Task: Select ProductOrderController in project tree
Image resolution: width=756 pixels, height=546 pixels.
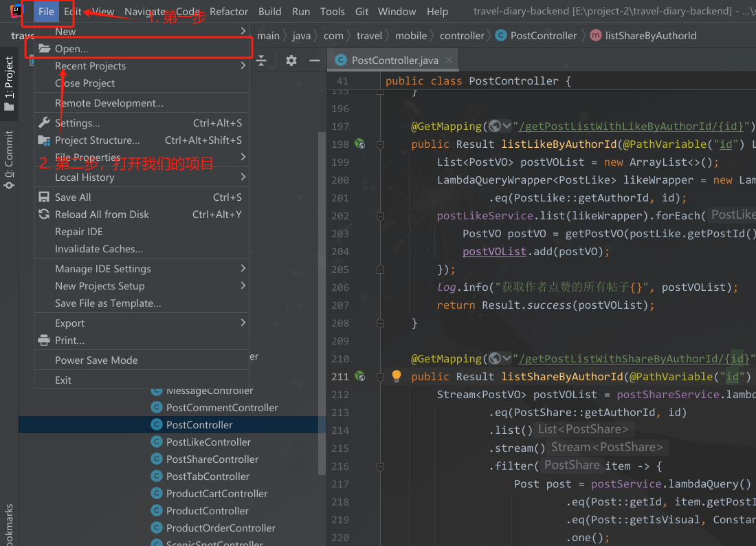Action: tap(221, 527)
